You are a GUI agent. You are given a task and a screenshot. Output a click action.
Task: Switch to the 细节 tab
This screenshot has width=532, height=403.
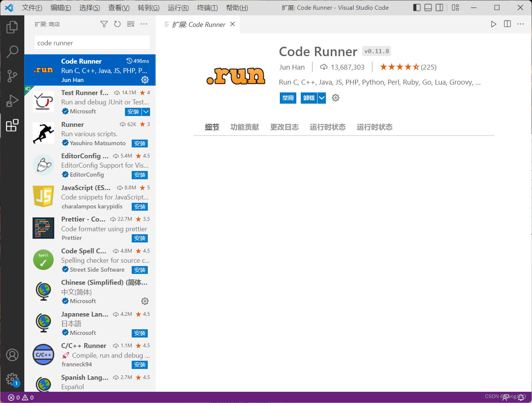[x=212, y=127]
